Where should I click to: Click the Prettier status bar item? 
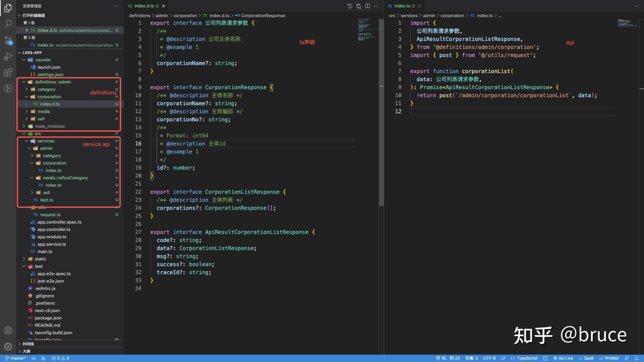pos(609,358)
